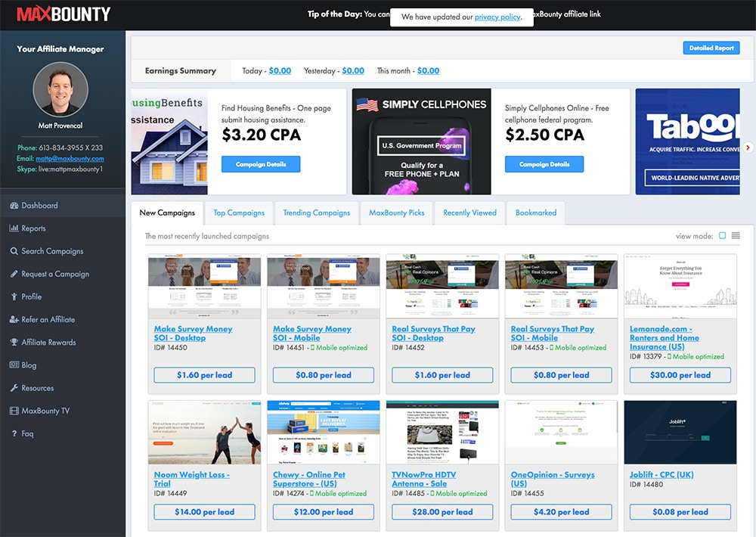Image resolution: width=756 pixels, height=537 pixels.
Task: Open Affiliate Rewards trophy icon
Action: point(13,342)
